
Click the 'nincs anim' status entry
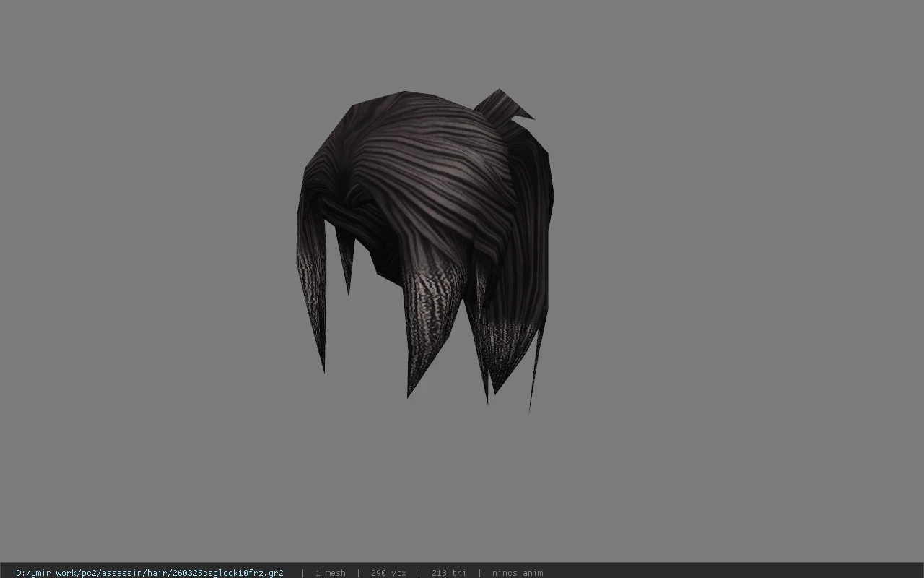click(x=518, y=573)
